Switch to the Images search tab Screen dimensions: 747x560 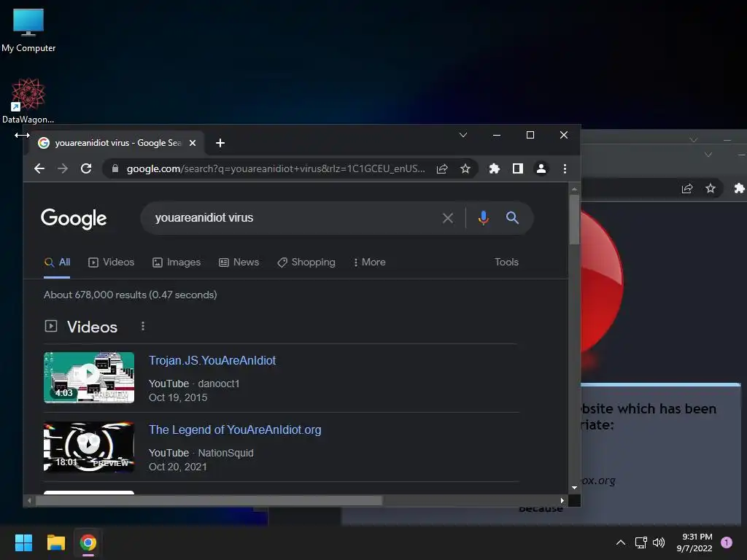(x=177, y=262)
